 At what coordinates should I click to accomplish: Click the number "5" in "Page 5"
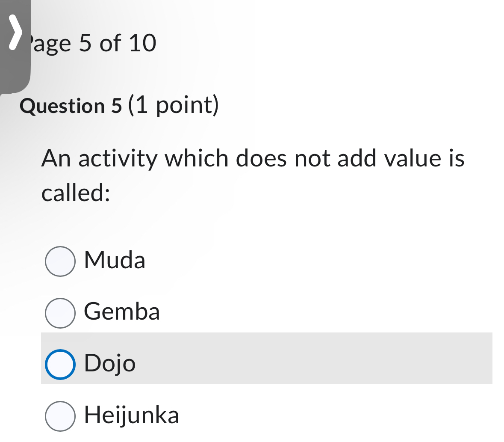pyautogui.click(x=85, y=43)
